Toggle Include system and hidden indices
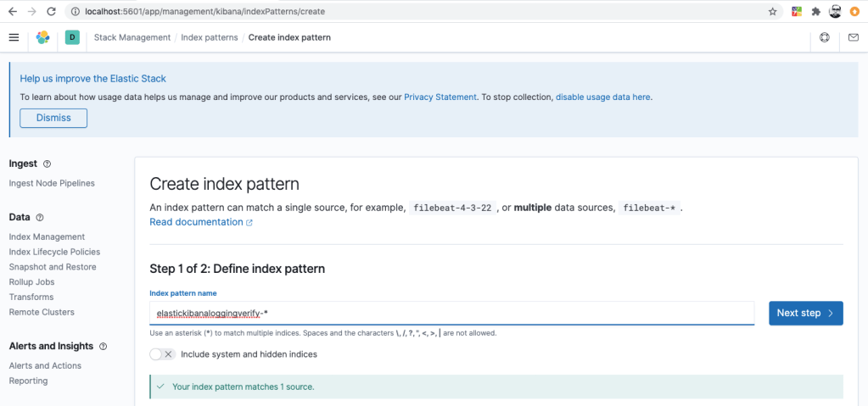The height and width of the screenshot is (406, 868). click(x=162, y=354)
